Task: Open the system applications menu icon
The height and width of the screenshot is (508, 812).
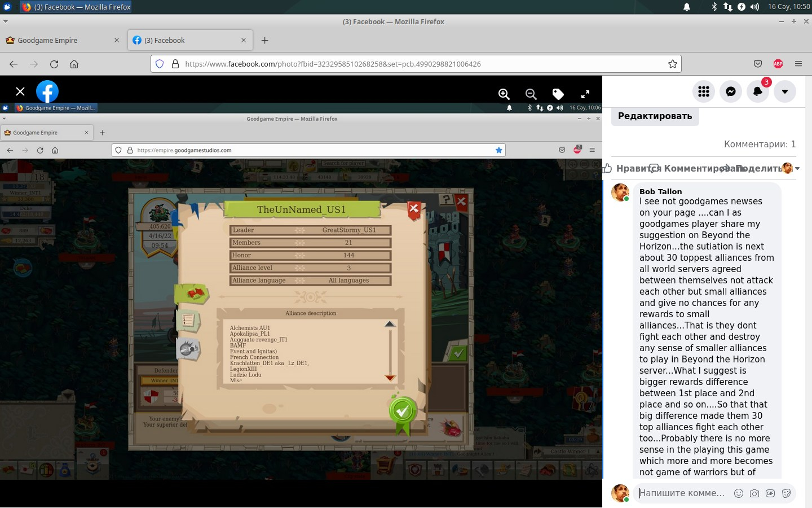Action: click(7, 7)
